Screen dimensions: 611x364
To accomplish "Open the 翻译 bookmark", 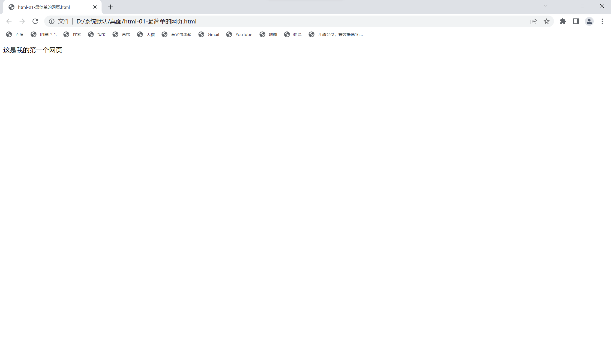I will (293, 34).
